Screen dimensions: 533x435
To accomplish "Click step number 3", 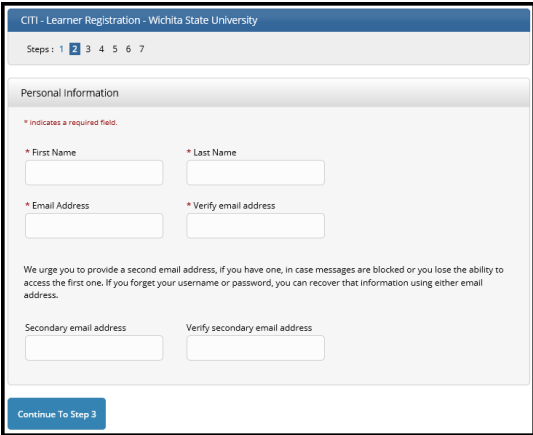I will (x=88, y=49).
